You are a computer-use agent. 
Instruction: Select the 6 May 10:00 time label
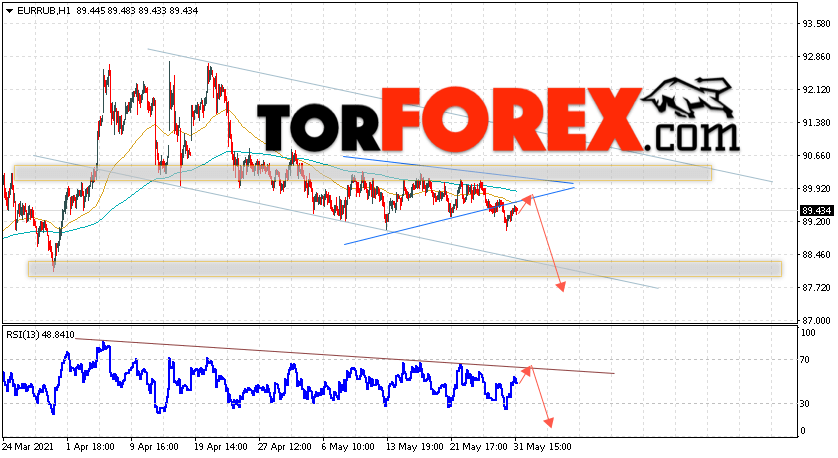(x=348, y=447)
